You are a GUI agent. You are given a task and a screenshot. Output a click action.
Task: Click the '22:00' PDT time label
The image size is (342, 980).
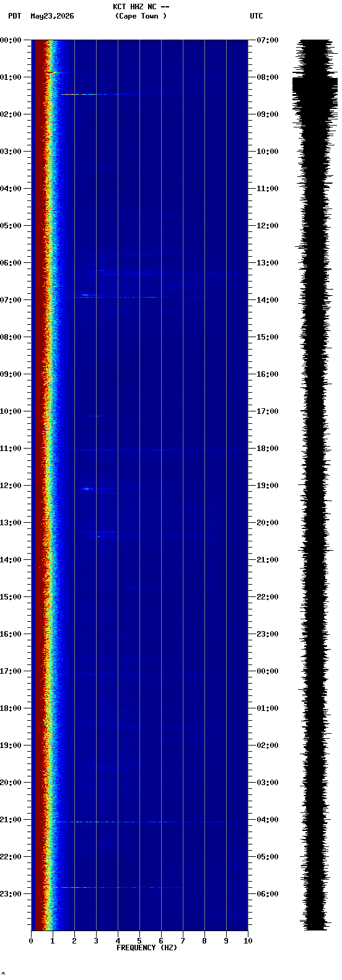click(x=11, y=857)
